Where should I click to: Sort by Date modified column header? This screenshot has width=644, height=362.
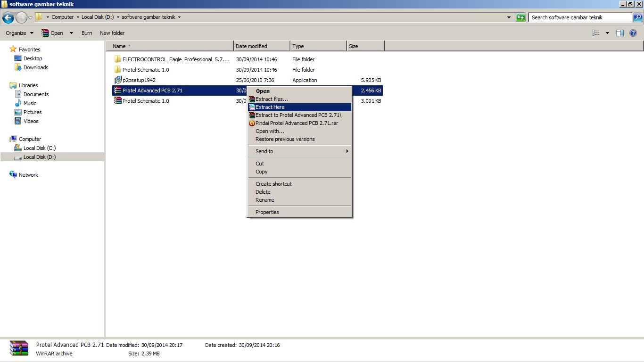[x=262, y=46]
